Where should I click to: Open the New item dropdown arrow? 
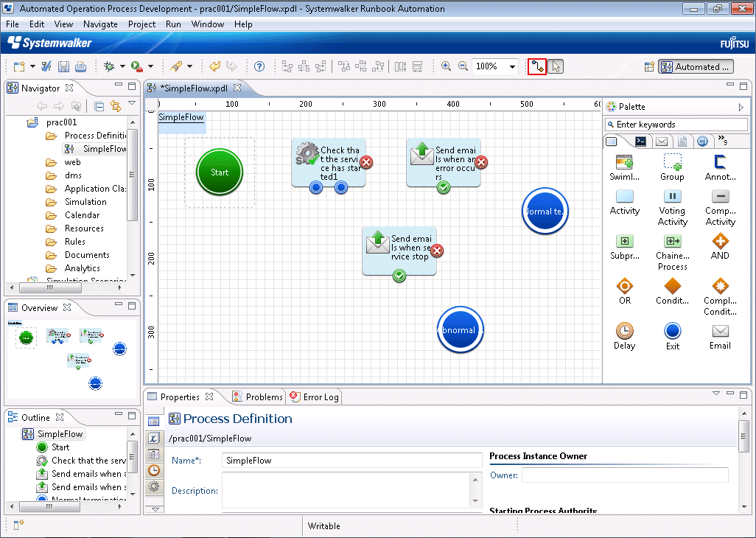(x=32, y=66)
